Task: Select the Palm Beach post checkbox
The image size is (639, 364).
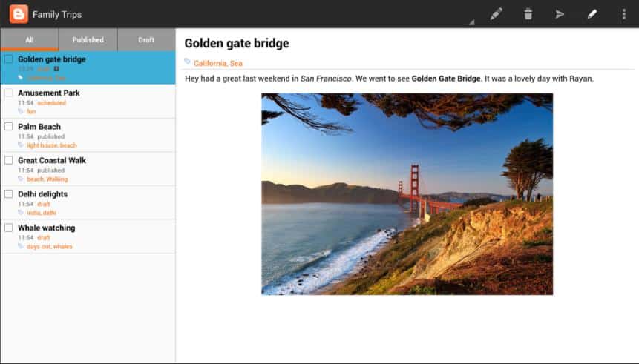Action: [x=9, y=127]
